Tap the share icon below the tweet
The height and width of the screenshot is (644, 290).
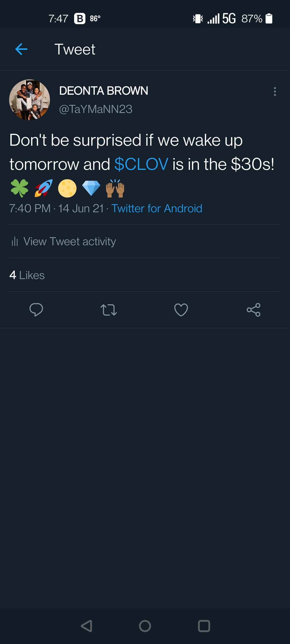point(253,310)
